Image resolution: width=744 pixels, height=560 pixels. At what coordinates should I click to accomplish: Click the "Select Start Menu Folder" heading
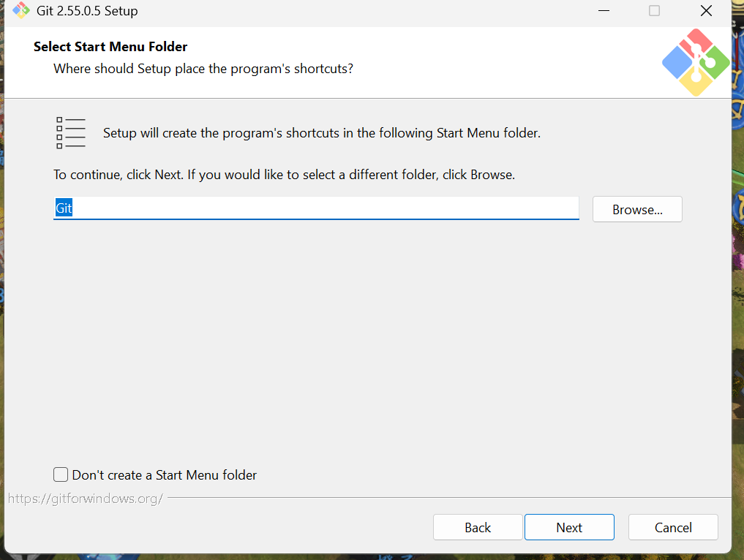110,47
